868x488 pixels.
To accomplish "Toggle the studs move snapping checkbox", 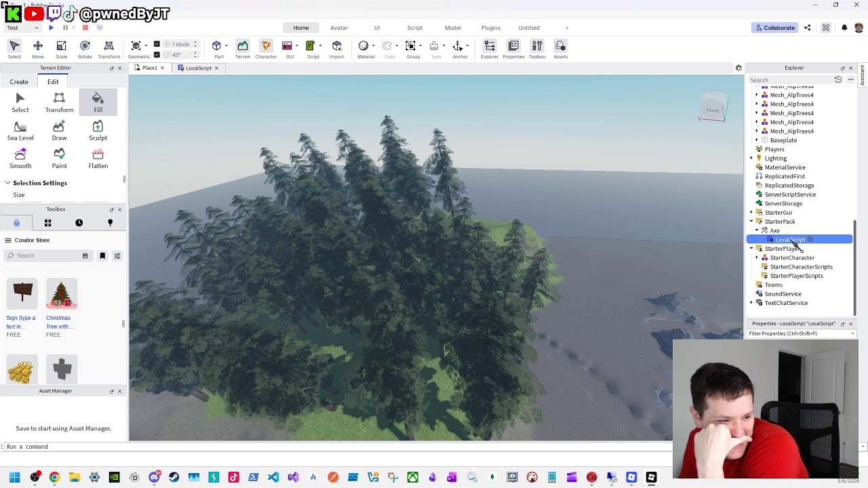I will tap(157, 44).
